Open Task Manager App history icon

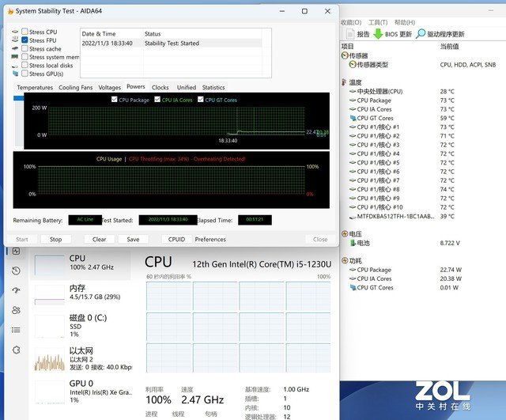(x=16, y=271)
